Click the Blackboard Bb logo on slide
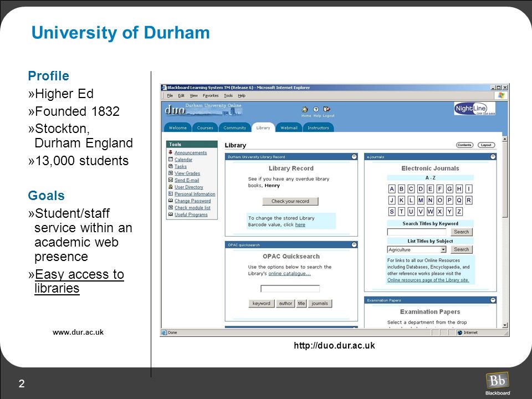 coord(498,381)
